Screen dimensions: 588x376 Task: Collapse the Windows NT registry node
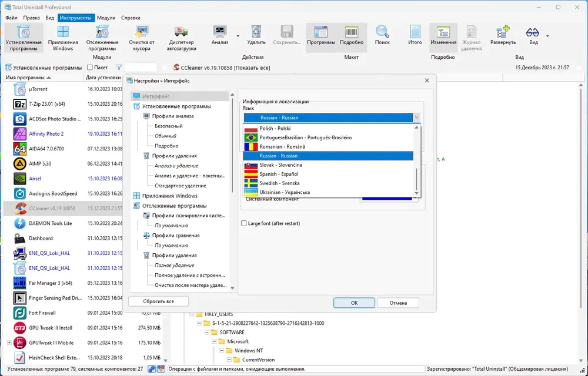click(222, 351)
